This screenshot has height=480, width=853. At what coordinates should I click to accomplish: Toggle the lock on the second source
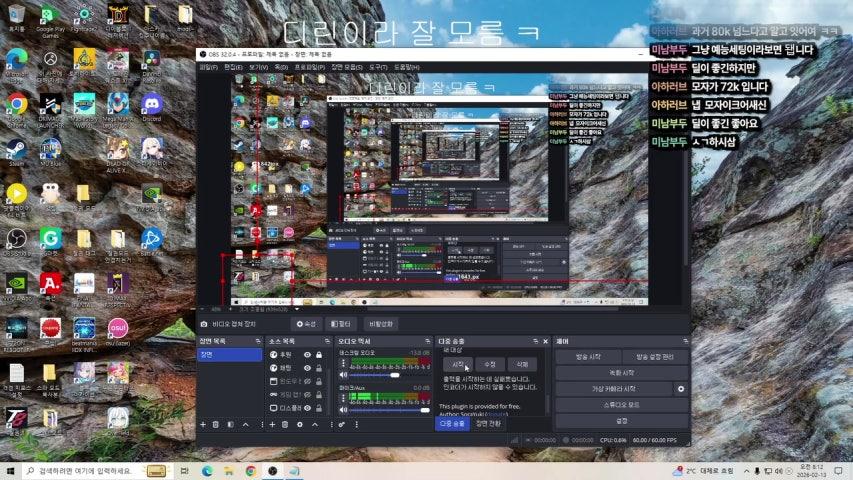[319, 368]
